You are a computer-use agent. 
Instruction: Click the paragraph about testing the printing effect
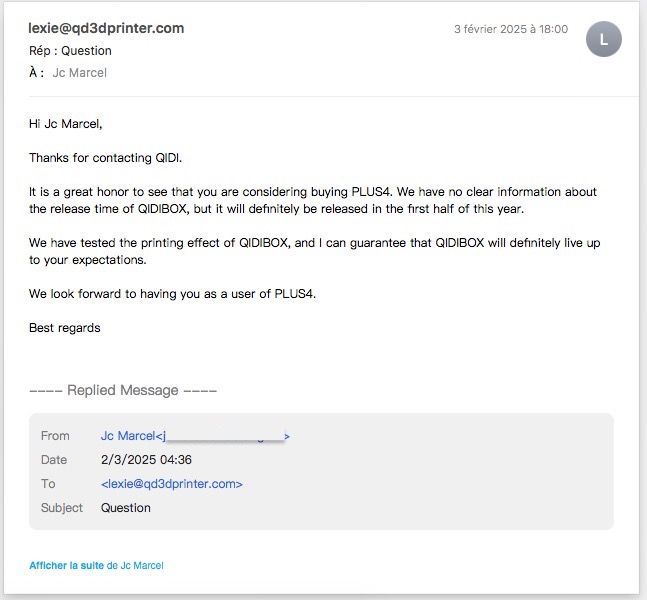[x=312, y=251]
